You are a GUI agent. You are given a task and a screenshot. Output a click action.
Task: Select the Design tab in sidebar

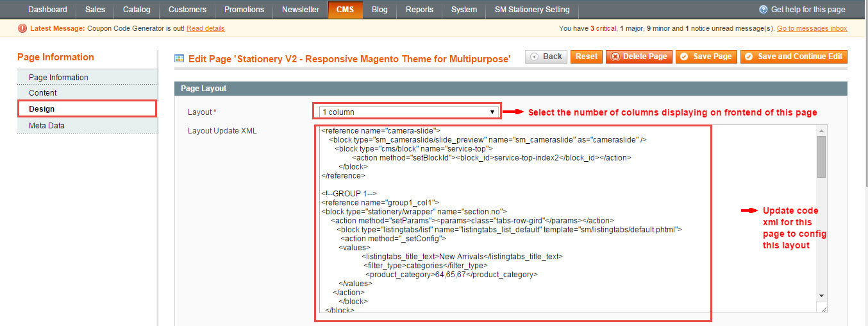87,109
